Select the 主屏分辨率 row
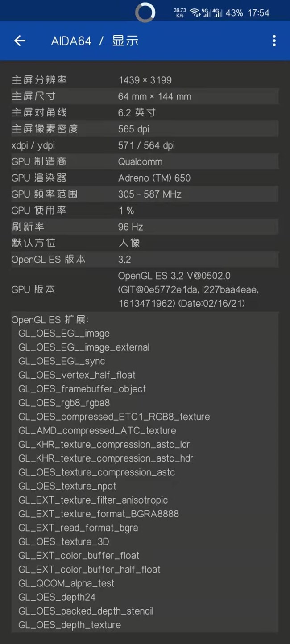290x644 pixels. (145, 80)
